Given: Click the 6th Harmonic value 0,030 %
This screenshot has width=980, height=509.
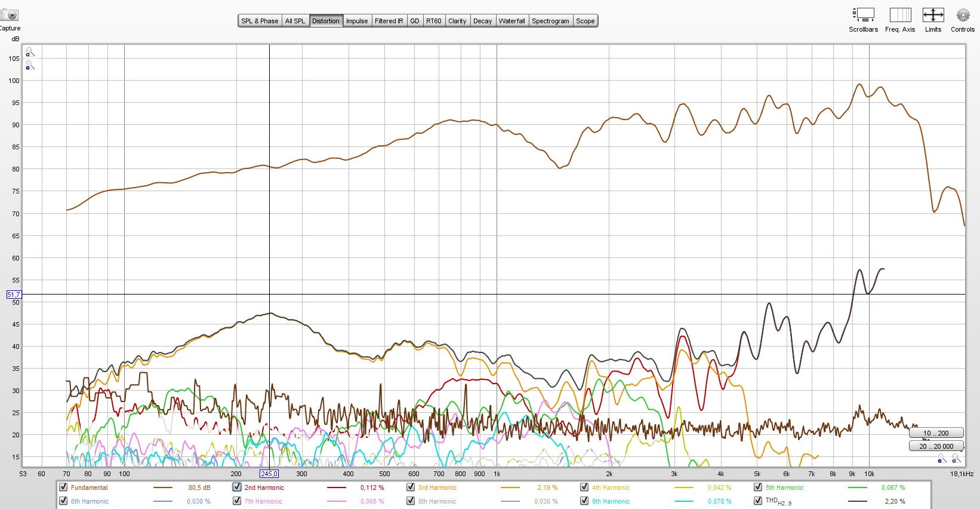Looking at the screenshot, I should pyautogui.click(x=199, y=501).
